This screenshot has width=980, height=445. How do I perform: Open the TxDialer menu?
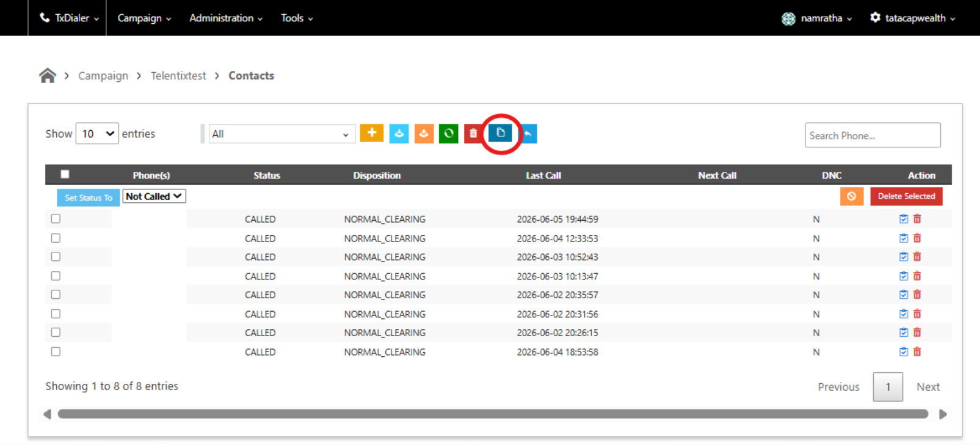68,18
